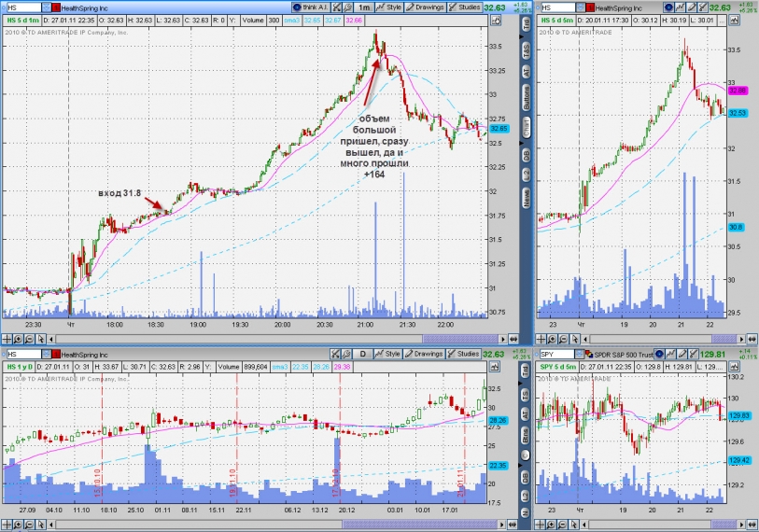Open Trd side tab next to top-left chart
Image resolution: width=759 pixels, height=532 pixels.
click(x=527, y=24)
